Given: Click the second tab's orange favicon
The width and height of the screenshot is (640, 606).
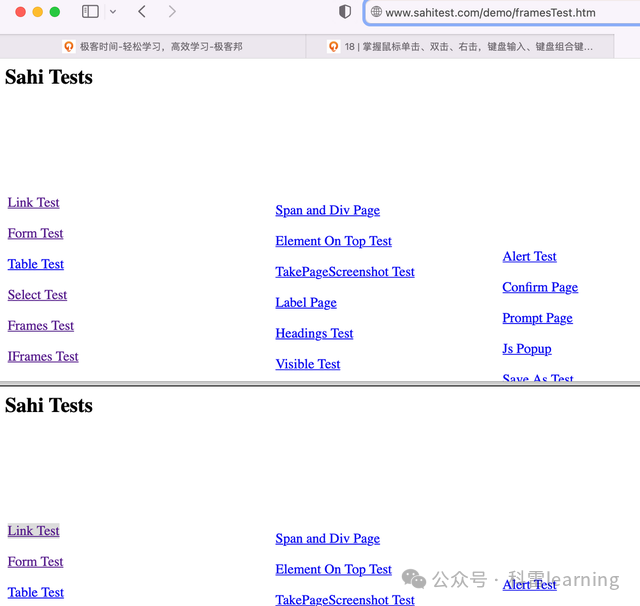Looking at the screenshot, I should coord(333,47).
